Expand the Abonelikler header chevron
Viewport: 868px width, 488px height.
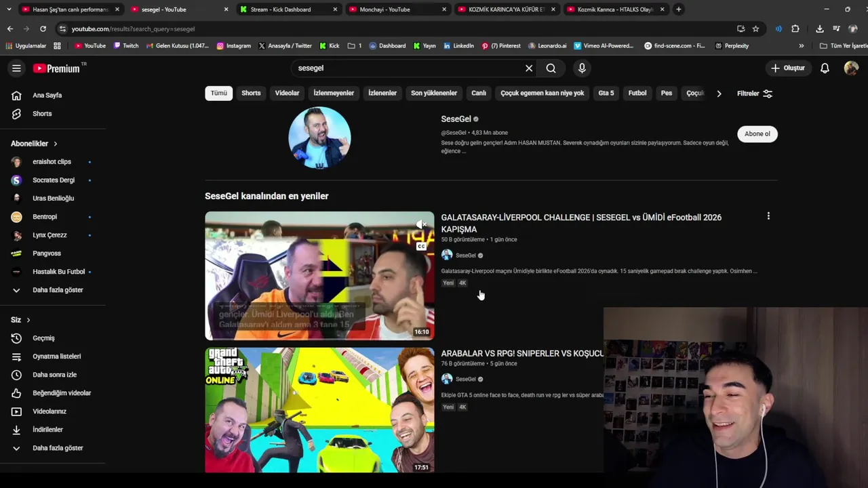(x=55, y=144)
